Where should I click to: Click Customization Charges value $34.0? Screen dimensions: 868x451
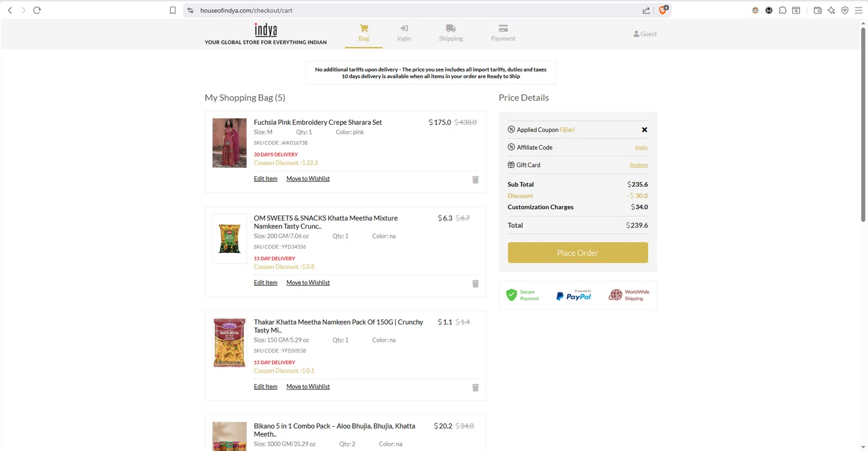639,207
